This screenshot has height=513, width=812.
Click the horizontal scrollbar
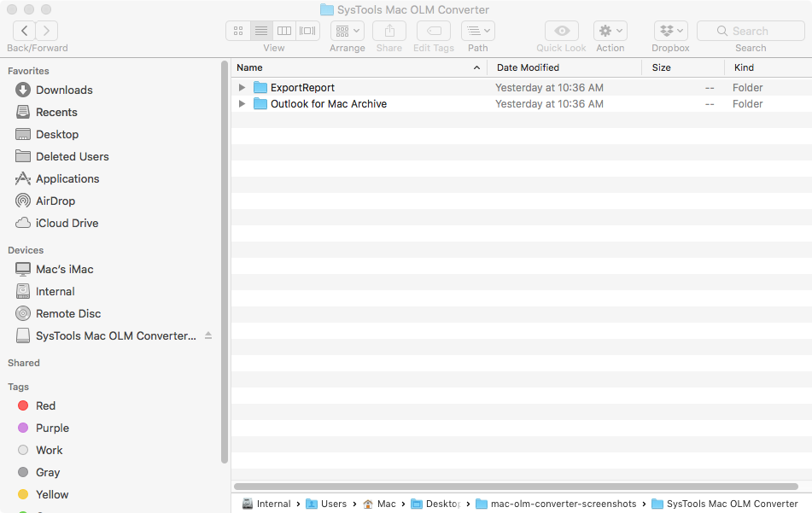coord(516,487)
